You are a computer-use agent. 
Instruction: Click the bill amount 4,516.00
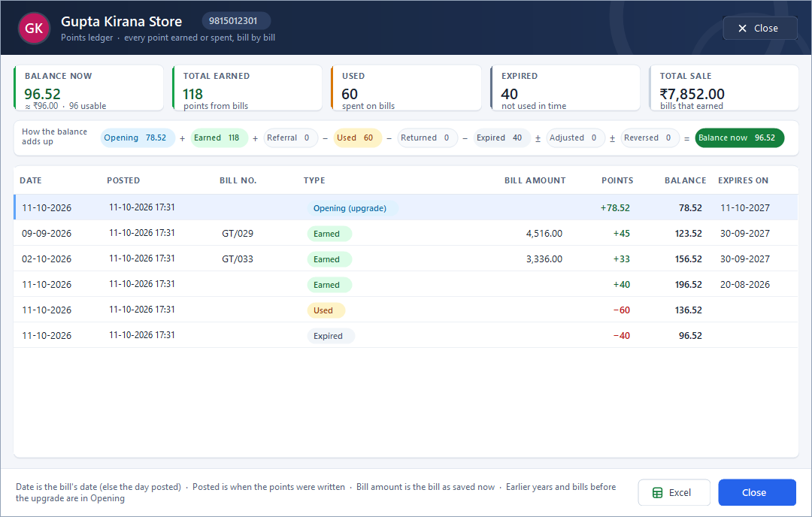[544, 234]
